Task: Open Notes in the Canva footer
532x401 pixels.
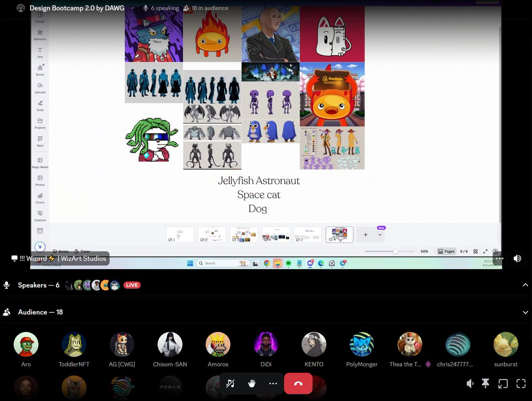Action: (61, 252)
